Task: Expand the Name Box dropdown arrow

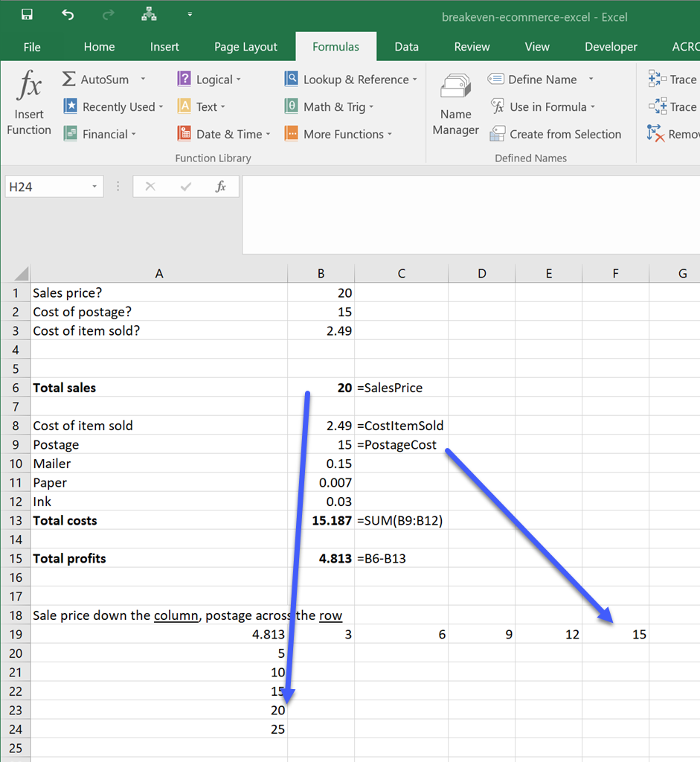Action: click(x=94, y=187)
